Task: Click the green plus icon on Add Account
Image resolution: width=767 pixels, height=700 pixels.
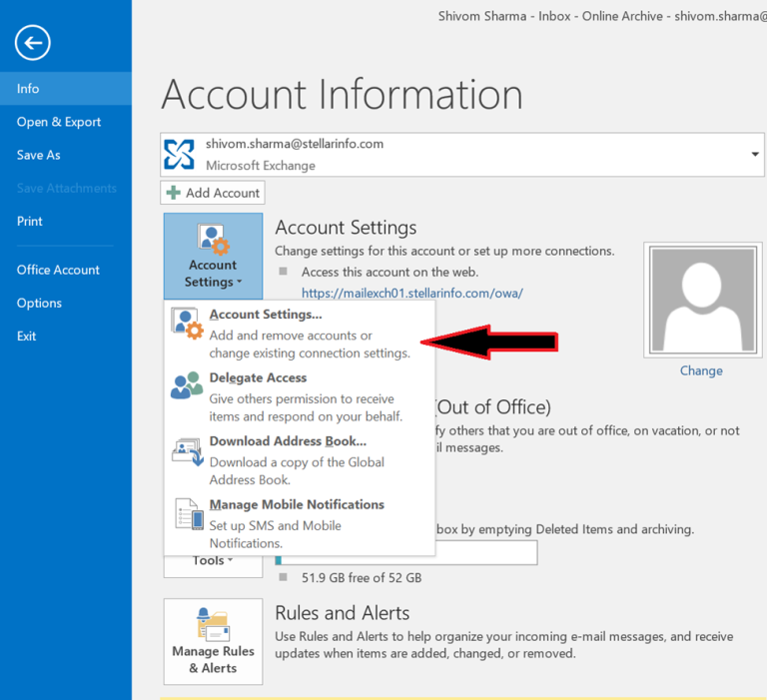Action: coord(173,193)
